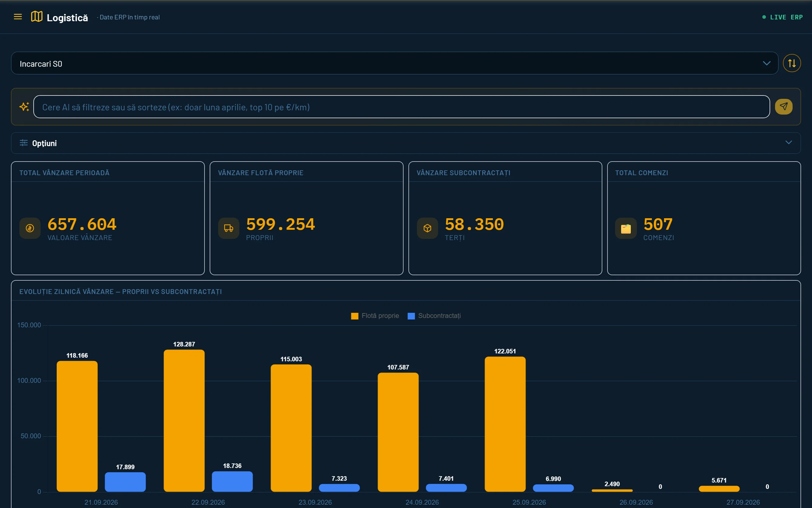
Task: Click the orange bar labeled 5.671
Action: 719,489
